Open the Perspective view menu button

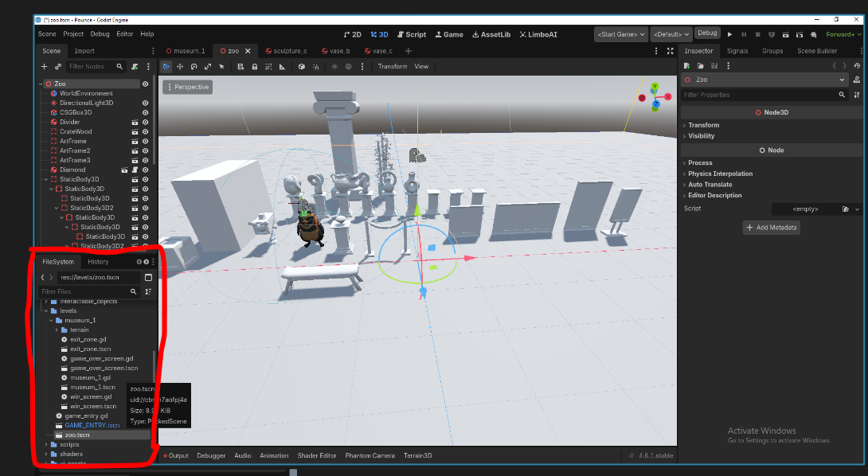pos(188,87)
